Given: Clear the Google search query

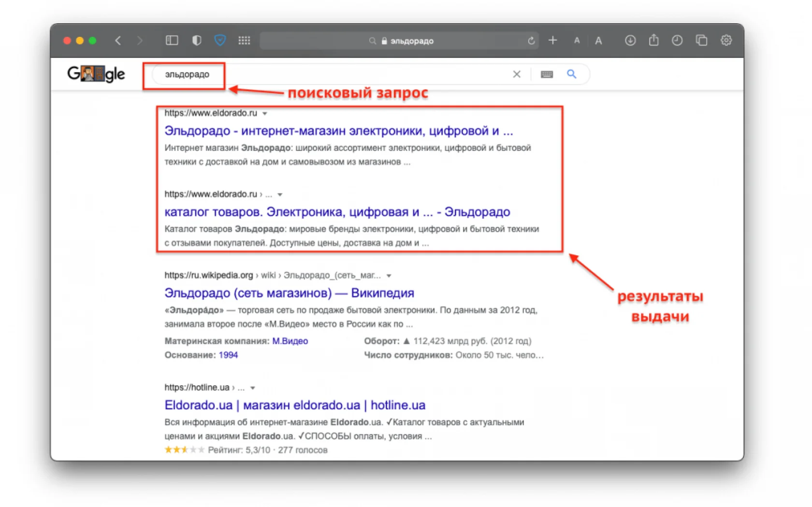Looking at the screenshot, I should coord(517,74).
